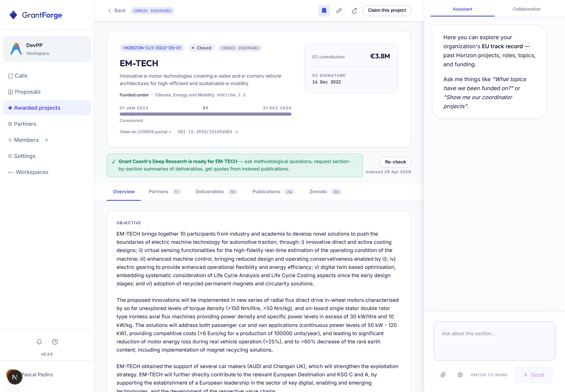Image resolution: width=565 pixels, height=392 pixels.
Task: Click the CORDIS 101096083 badge beside Closed
Action: click(x=240, y=48)
